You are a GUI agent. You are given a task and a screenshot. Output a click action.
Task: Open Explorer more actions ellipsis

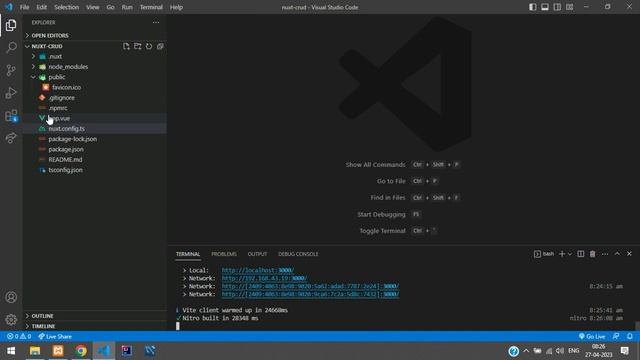[156, 22]
